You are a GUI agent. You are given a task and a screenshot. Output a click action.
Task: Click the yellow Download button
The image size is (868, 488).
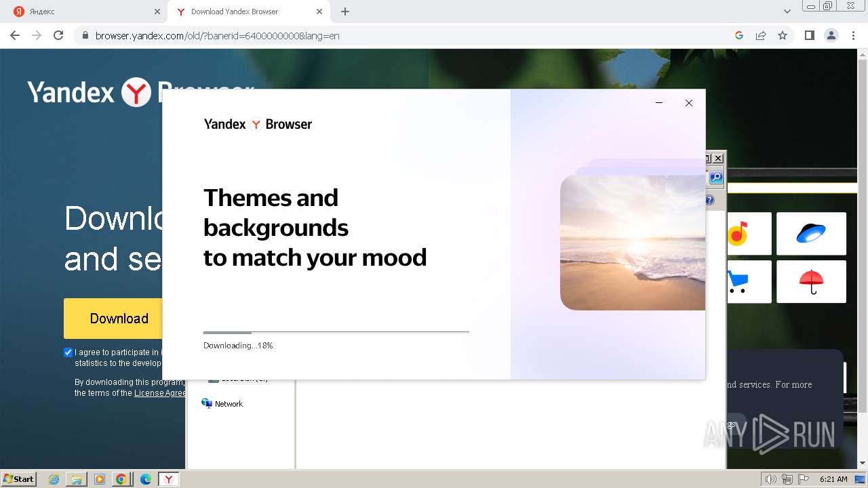pyautogui.click(x=114, y=319)
